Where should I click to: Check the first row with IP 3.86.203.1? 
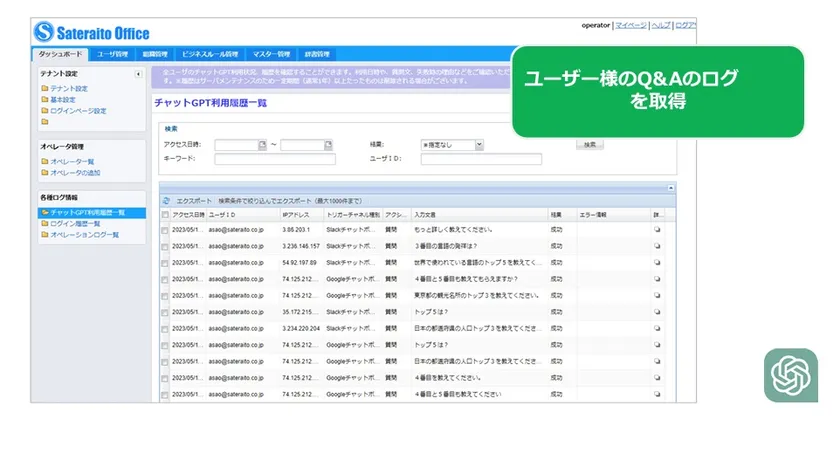165,230
